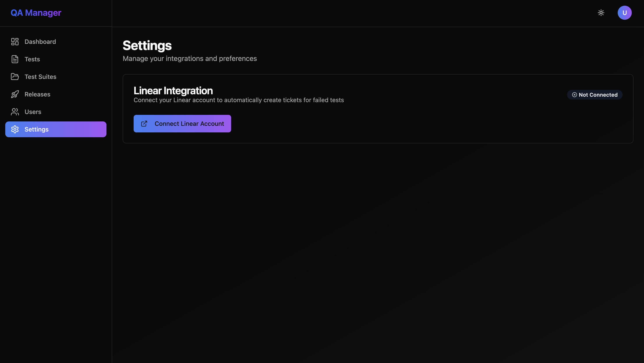This screenshot has width=644, height=363.
Task: Click the Test Suites folder icon
Action: [x=15, y=77]
